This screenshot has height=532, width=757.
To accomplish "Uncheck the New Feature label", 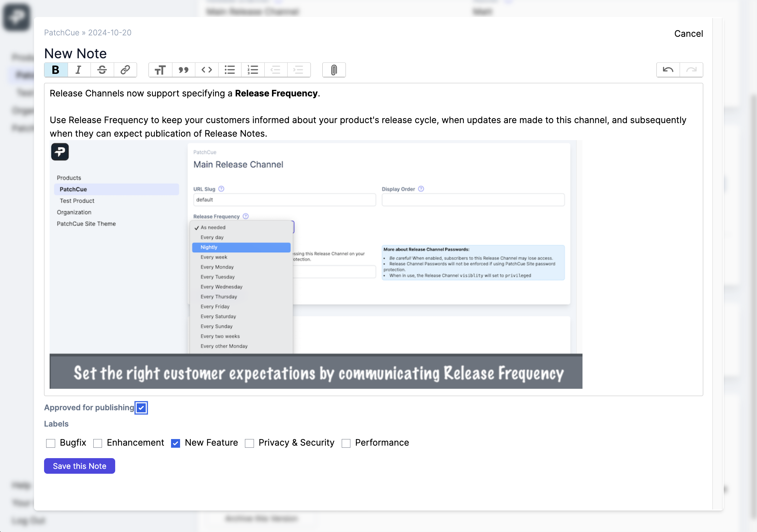I will 176,443.
